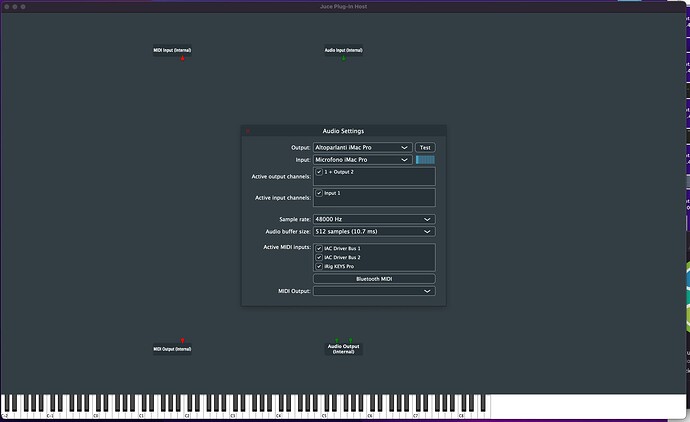Click the C8 key on piano keyboard
Viewport: 690px width, 422px height.
[463, 415]
